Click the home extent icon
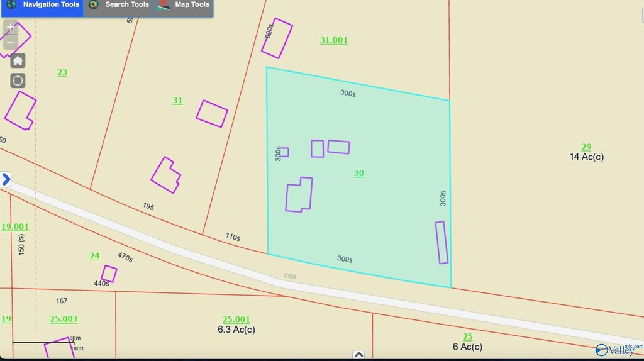Viewport: 644px width, 361px height. click(x=18, y=60)
